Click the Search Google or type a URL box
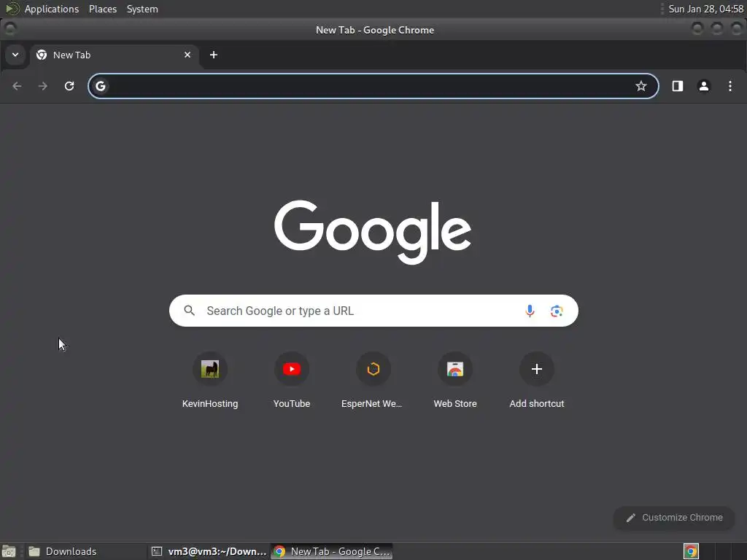Screen dimensions: 747x560 coord(373,311)
